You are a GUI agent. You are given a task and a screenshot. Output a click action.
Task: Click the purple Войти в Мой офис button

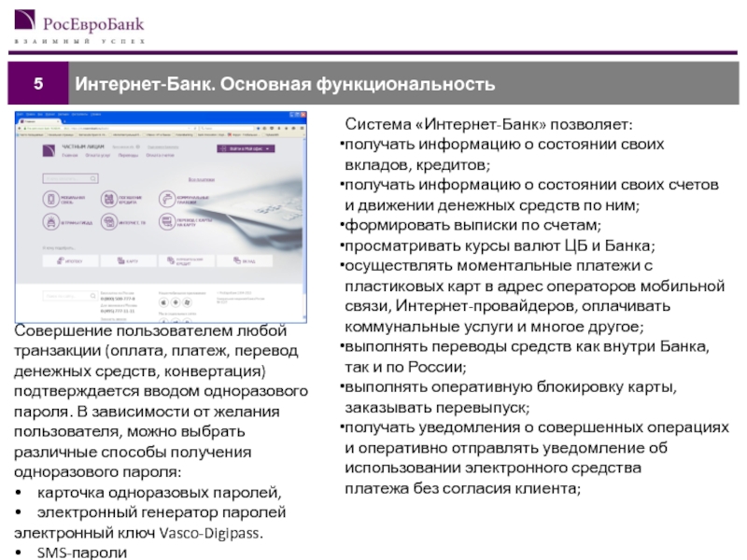(x=246, y=149)
